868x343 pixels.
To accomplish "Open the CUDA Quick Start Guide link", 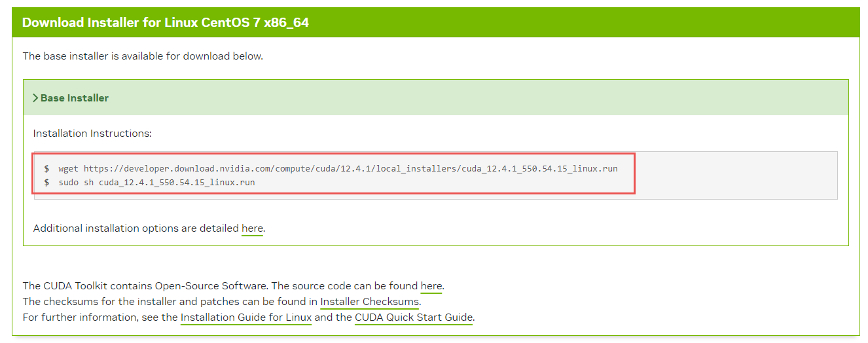I will point(414,317).
